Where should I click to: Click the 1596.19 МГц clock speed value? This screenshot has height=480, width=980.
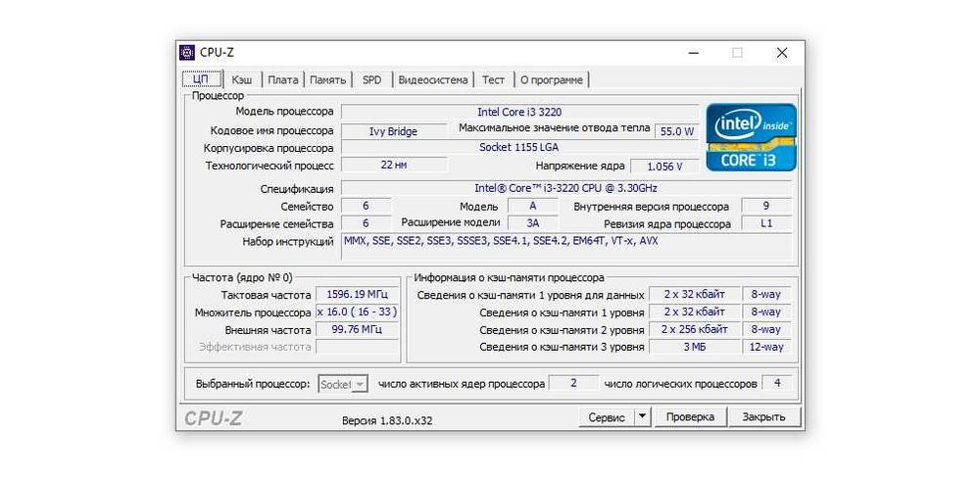pyautogui.click(x=357, y=294)
